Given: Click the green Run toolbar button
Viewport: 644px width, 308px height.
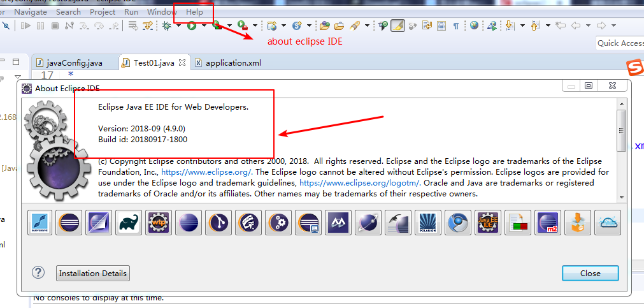Looking at the screenshot, I should (191, 26).
